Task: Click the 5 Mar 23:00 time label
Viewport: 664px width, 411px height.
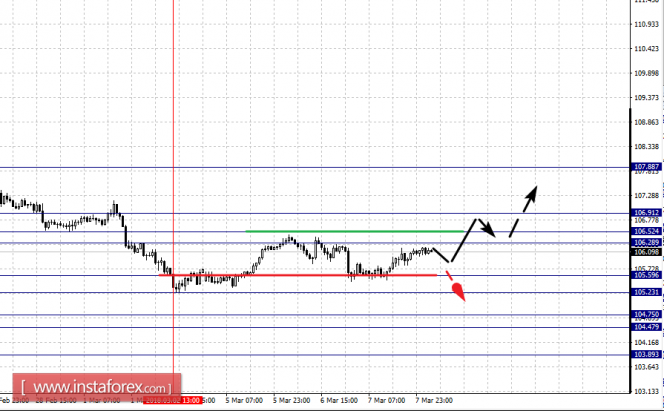Action: pyautogui.click(x=291, y=400)
